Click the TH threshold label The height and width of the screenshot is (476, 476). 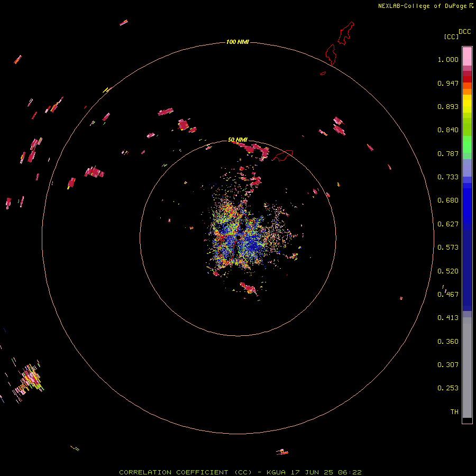[454, 412]
